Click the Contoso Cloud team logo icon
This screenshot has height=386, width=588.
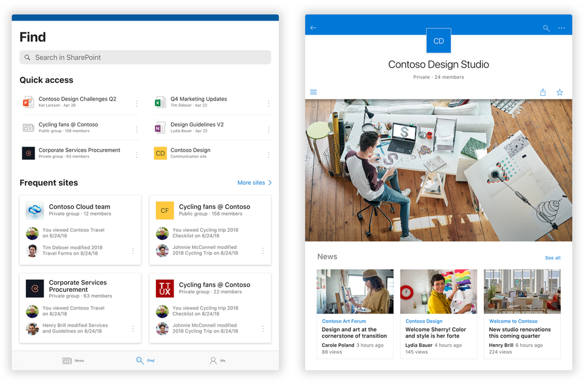[35, 210]
